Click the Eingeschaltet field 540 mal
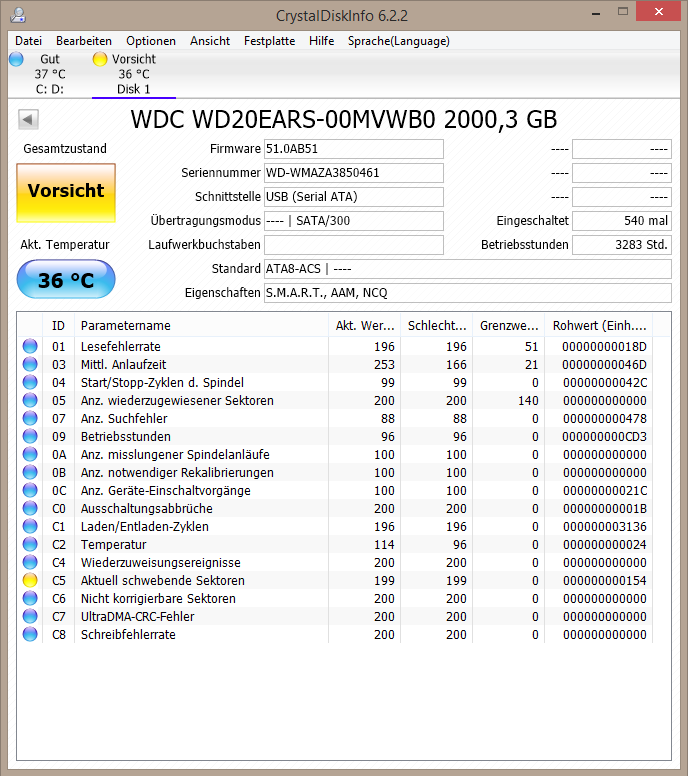 tap(622, 221)
